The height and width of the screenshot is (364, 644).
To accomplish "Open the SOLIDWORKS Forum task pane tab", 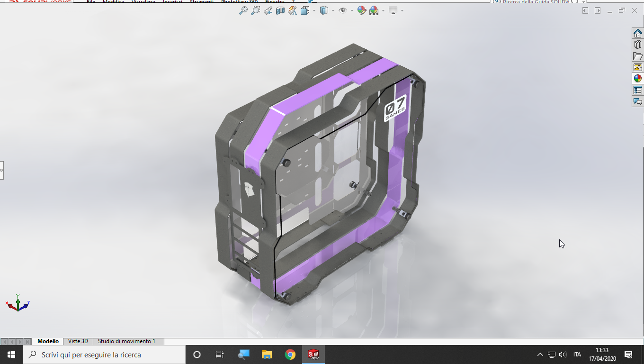I will point(638,101).
